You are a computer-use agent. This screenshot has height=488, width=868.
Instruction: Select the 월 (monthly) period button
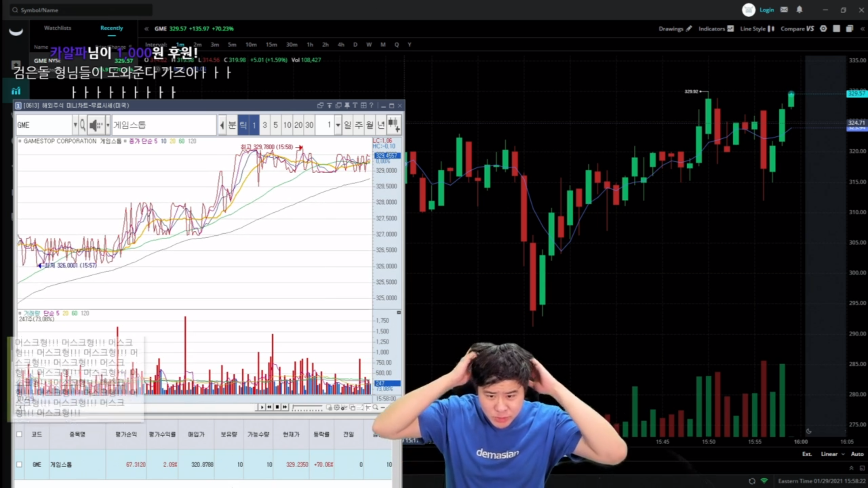point(370,125)
